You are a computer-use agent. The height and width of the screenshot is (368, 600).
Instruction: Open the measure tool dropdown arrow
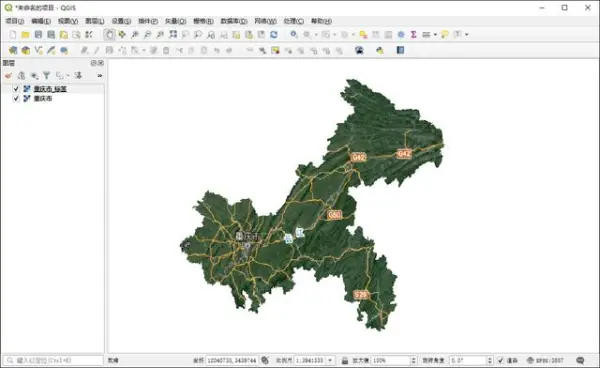pos(435,35)
